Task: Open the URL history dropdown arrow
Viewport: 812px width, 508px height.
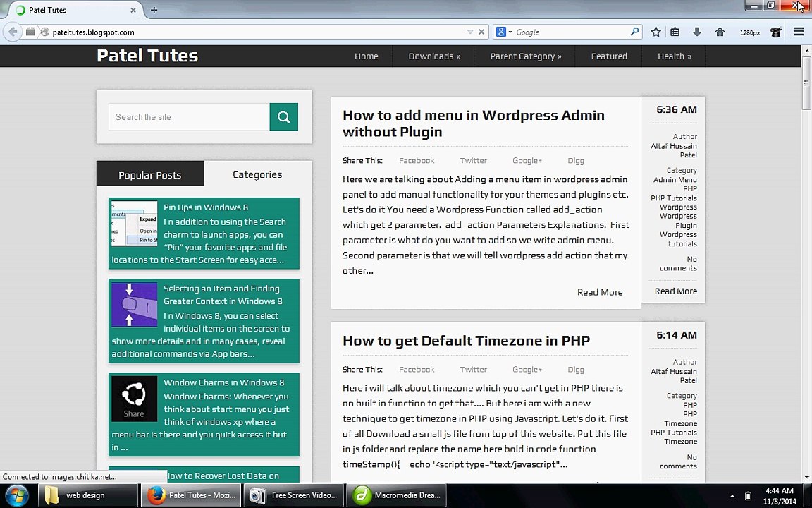Action: tap(470, 32)
